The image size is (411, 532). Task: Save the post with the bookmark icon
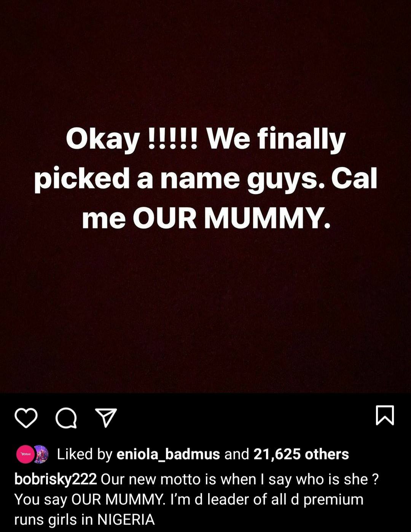385,415
